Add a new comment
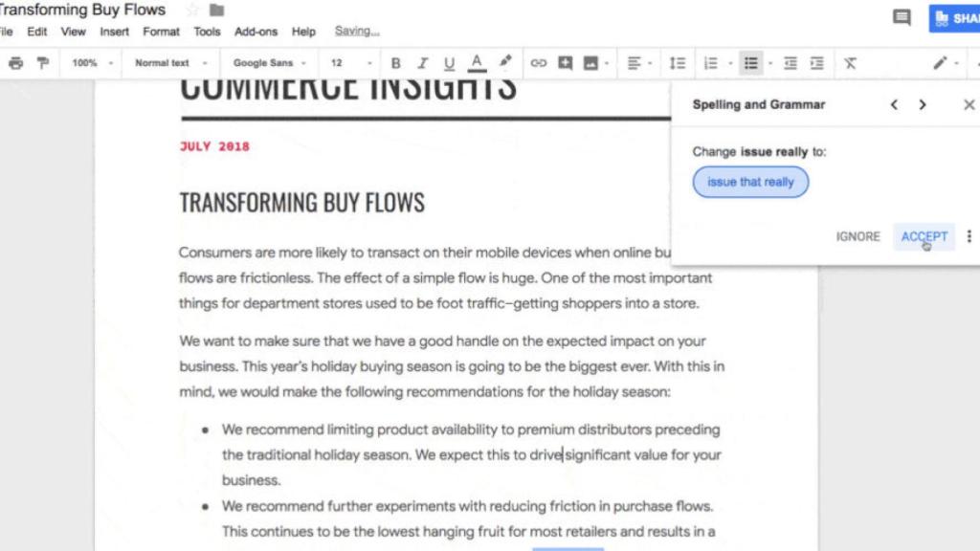This screenshot has height=551, width=980. [x=566, y=62]
